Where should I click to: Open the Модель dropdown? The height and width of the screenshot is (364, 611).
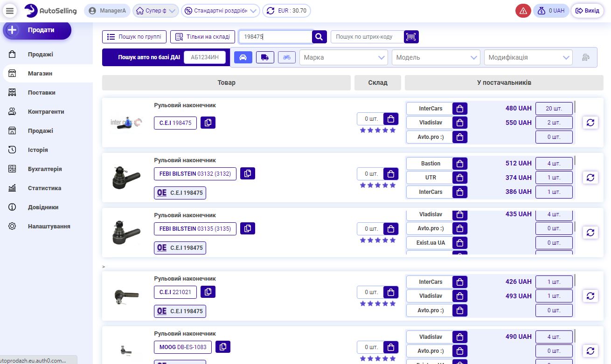436,57
